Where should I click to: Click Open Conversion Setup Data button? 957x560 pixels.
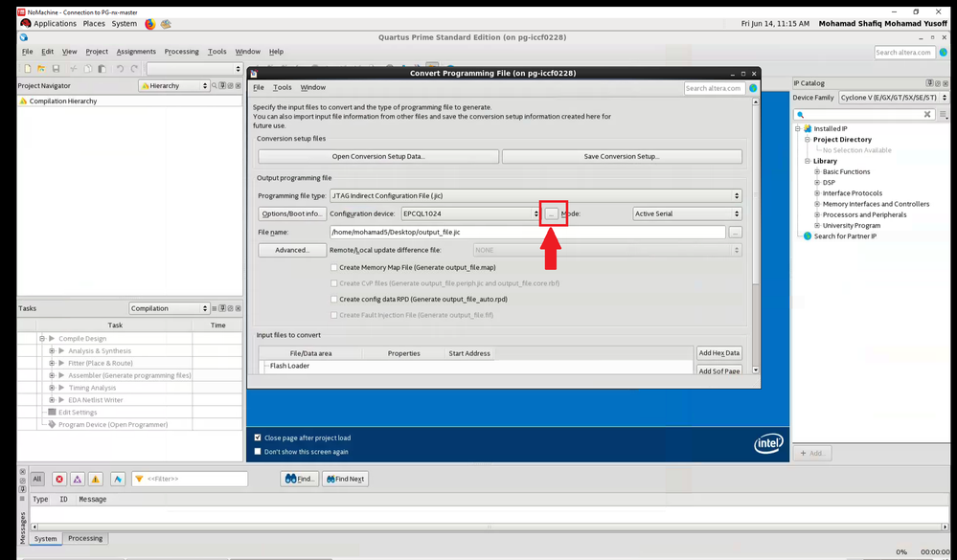pos(378,156)
